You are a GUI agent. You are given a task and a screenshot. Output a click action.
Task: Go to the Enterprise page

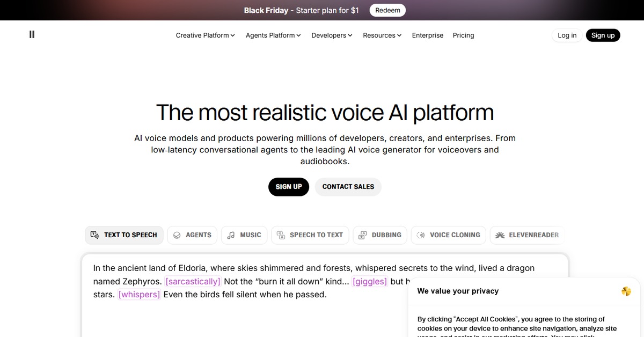click(428, 35)
